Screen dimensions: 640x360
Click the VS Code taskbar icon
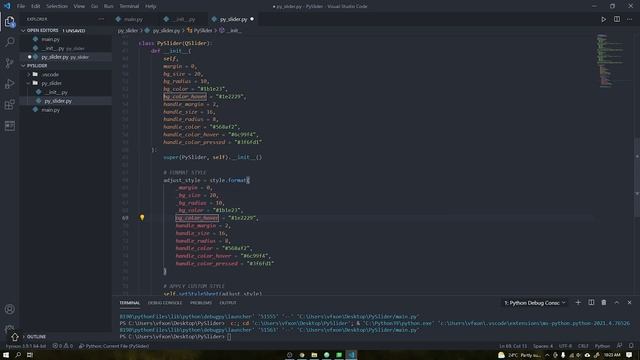351,355
